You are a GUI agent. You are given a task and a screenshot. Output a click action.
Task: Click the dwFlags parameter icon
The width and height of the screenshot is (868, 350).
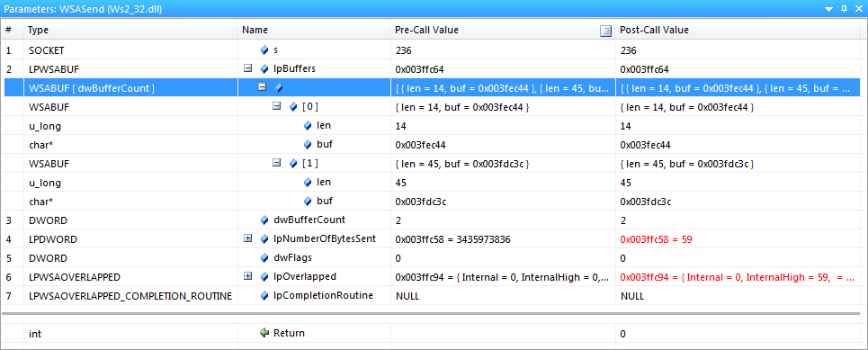click(264, 257)
